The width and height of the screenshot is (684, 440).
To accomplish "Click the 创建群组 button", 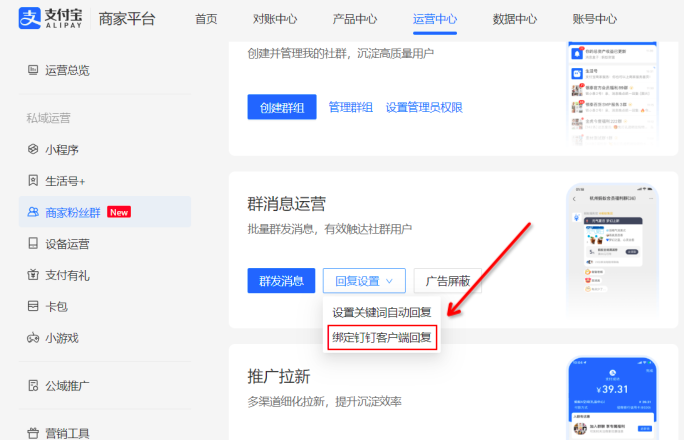I will [282, 107].
